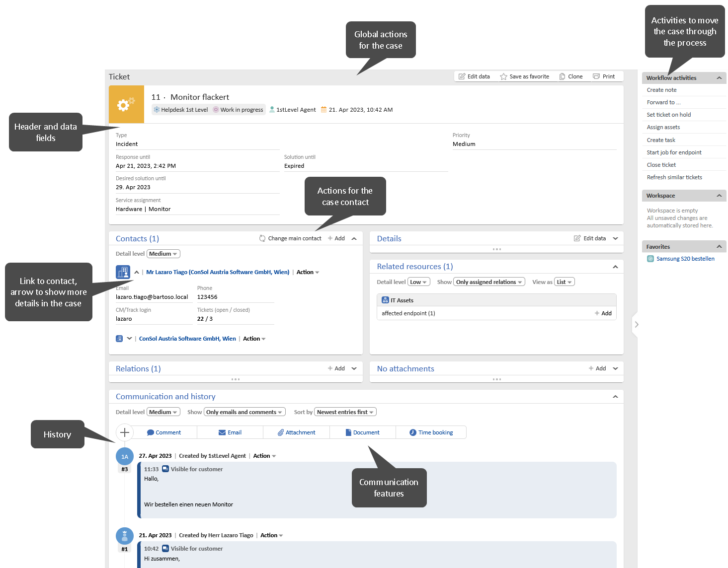Open Related resources detail level Low dropdown

[x=418, y=282]
